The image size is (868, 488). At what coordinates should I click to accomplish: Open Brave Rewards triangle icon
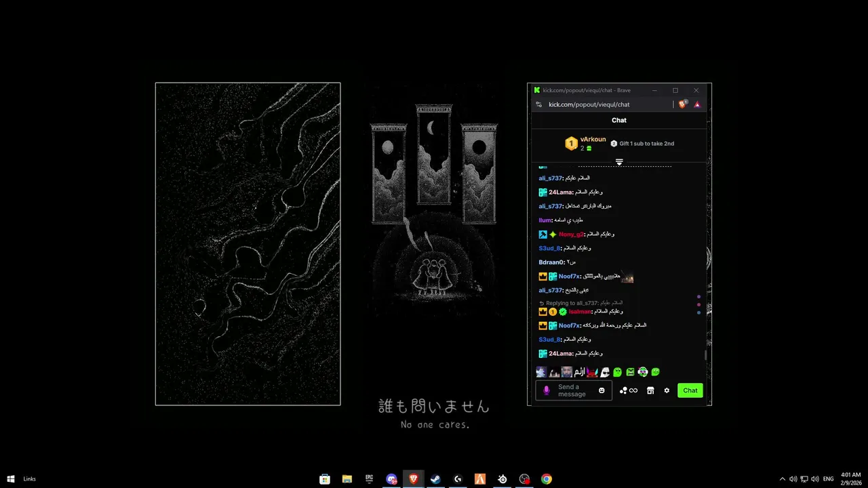pyautogui.click(x=696, y=104)
